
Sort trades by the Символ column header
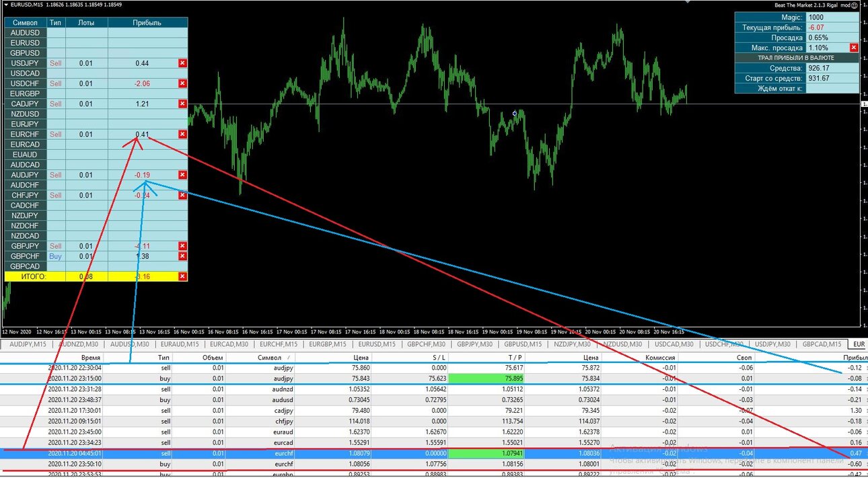pos(270,358)
